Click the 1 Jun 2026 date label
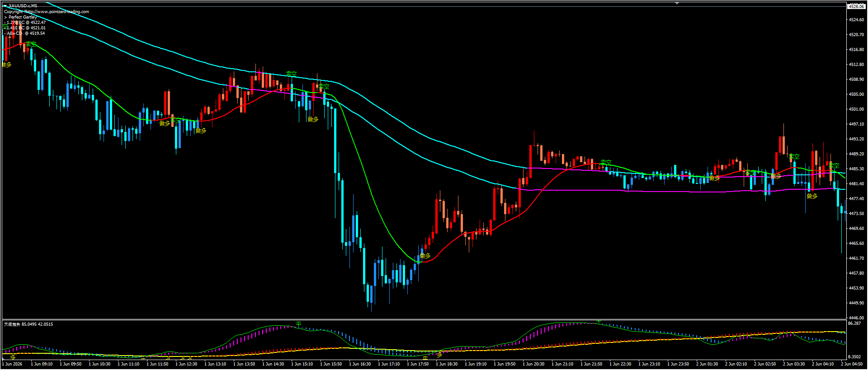This screenshot has width=868, height=370. point(12,364)
